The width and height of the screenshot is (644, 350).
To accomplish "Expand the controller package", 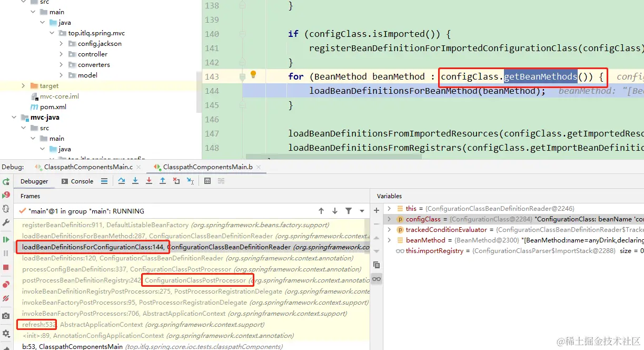I will pyautogui.click(x=62, y=54).
